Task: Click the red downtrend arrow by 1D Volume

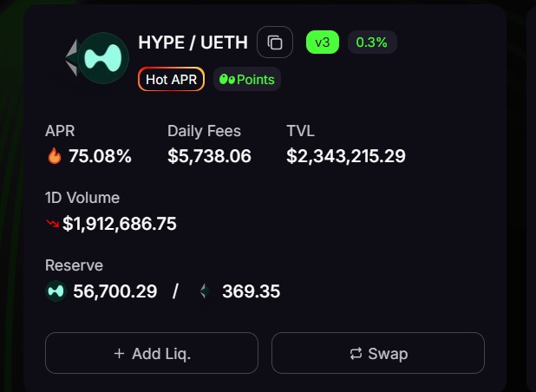Action: click(52, 224)
